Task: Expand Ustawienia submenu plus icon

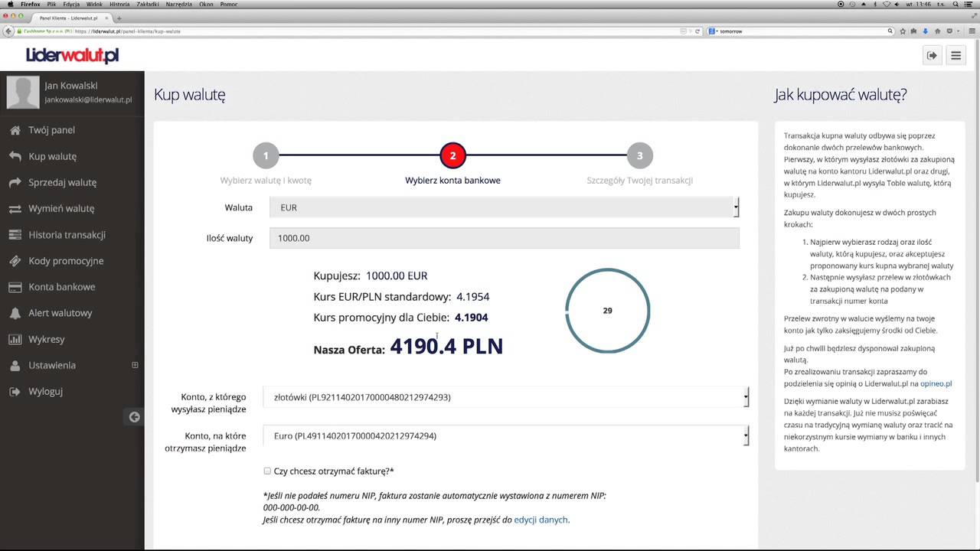Action: 135,365
